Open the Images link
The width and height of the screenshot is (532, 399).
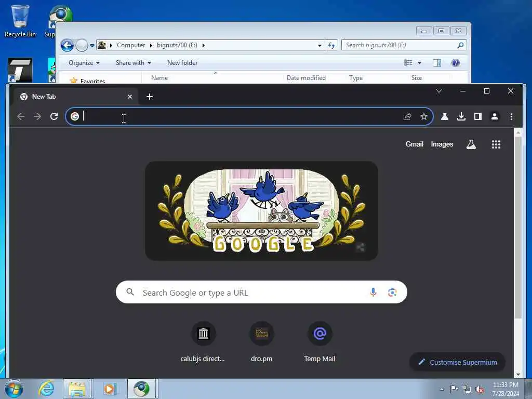[x=442, y=144]
